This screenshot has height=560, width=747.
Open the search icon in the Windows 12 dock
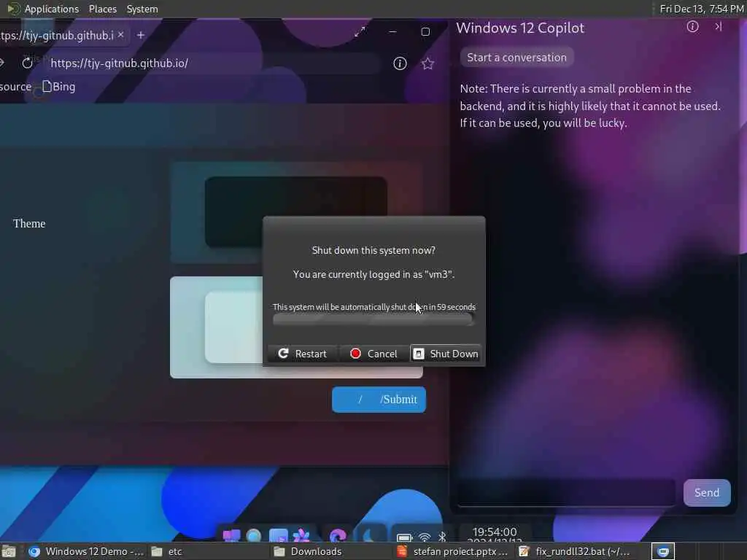pyautogui.click(x=254, y=536)
